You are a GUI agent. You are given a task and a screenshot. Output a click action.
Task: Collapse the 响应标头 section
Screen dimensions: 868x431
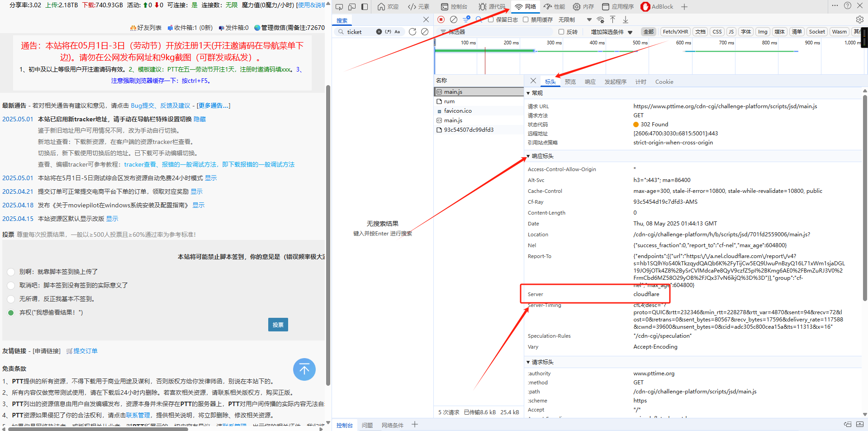(x=528, y=156)
